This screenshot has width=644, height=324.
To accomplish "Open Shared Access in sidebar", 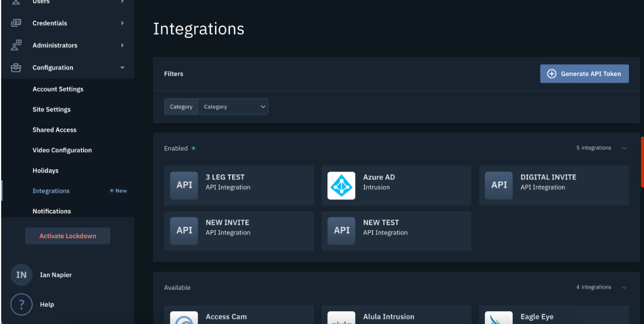I will click(x=54, y=130).
